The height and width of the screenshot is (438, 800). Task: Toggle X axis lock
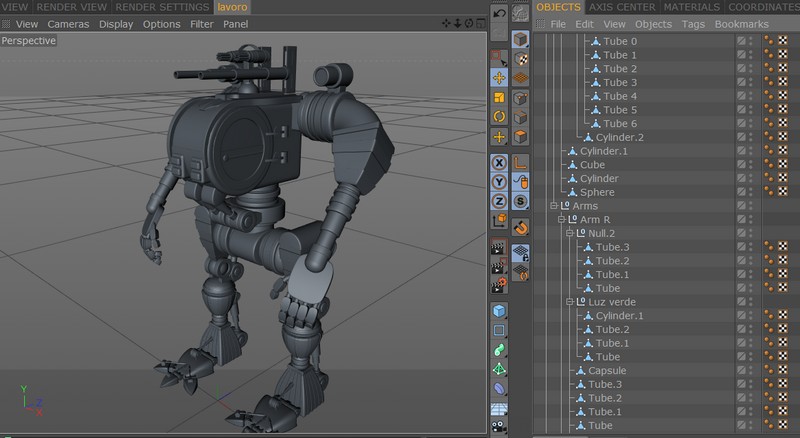(498, 162)
